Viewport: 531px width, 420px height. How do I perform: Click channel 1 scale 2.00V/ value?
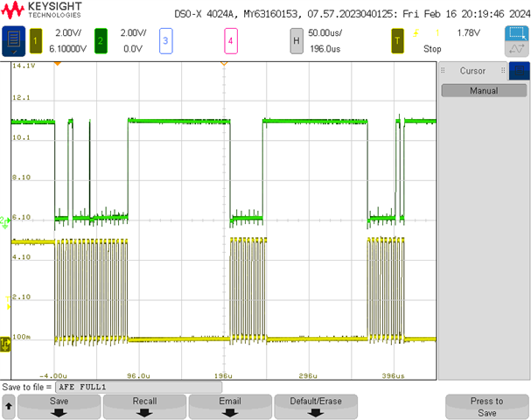point(68,33)
